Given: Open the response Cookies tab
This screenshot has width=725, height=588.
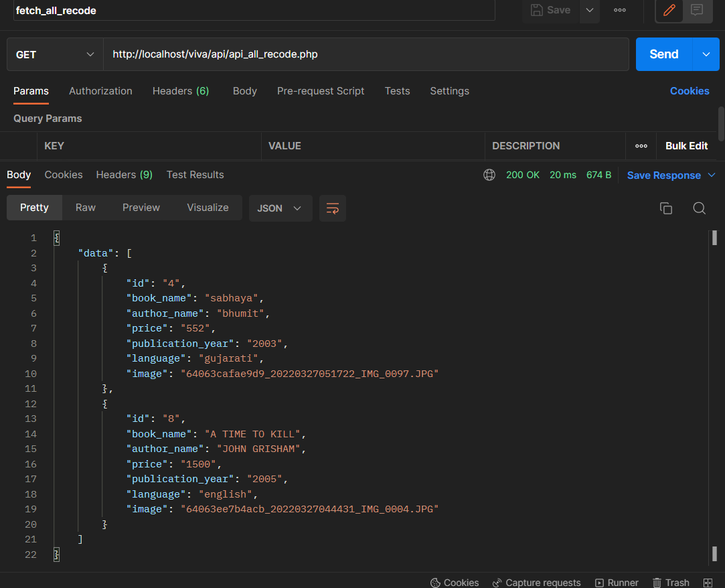Looking at the screenshot, I should tap(64, 175).
